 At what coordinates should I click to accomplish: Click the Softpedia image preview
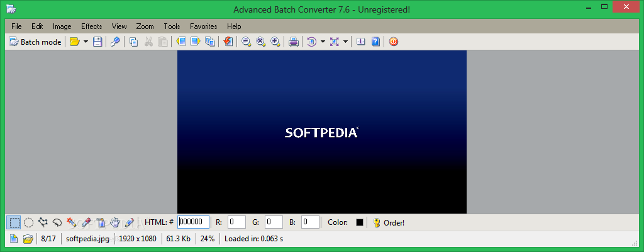(322, 132)
